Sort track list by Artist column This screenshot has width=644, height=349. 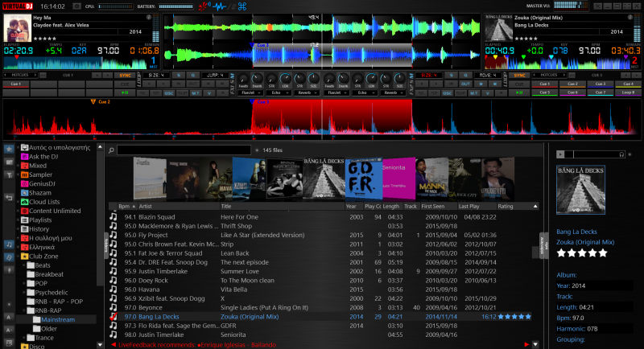pos(178,207)
